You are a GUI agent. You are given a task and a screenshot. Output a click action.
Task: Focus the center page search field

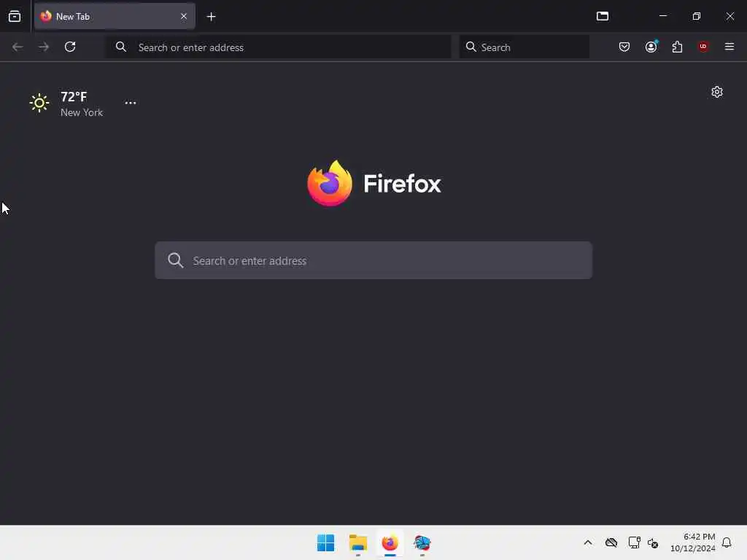coord(373,260)
